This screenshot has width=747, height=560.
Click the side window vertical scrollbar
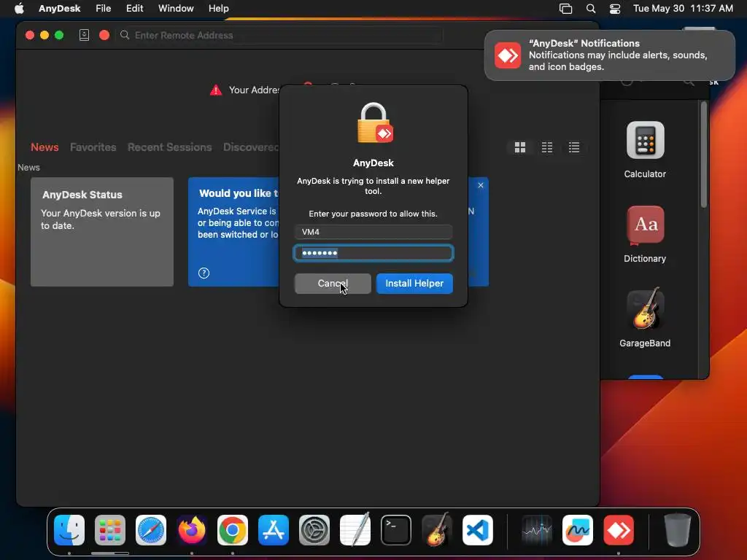(704, 155)
